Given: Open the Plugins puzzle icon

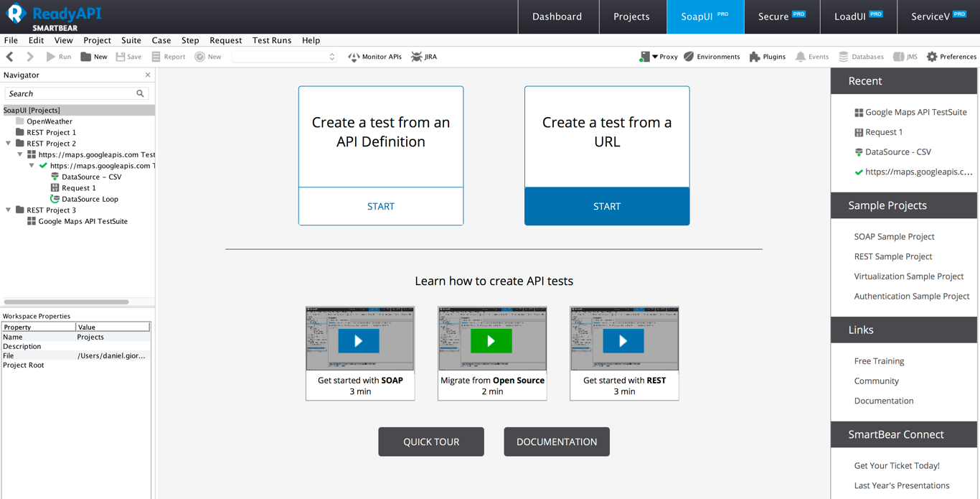Looking at the screenshot, I should click(755, 57).
